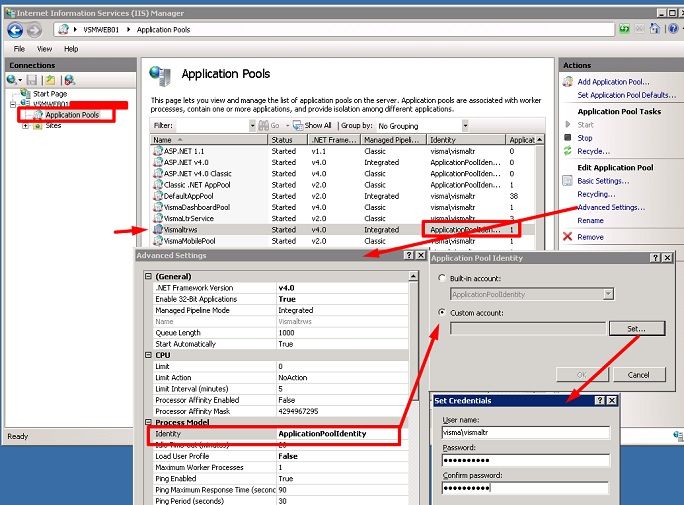The height and width of the screenshot is (505, 684).
Task: Open the help icon in top toolbar
Action: click(673, 29)
